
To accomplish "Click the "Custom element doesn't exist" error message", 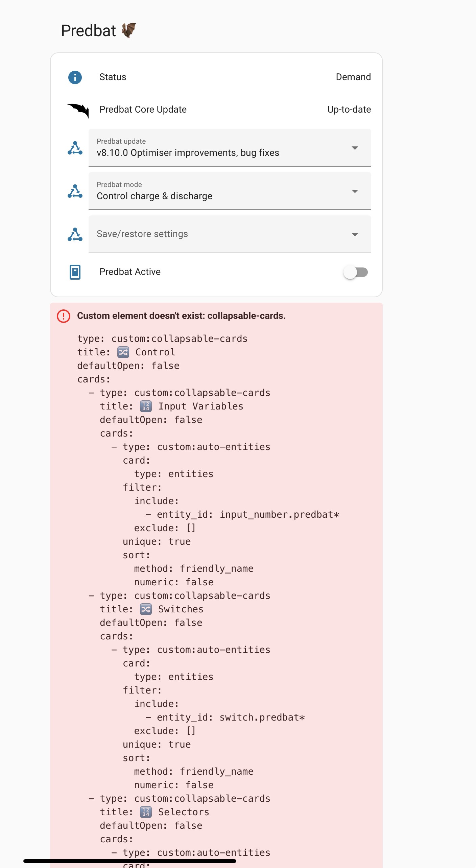I will [x=181, y=316].
